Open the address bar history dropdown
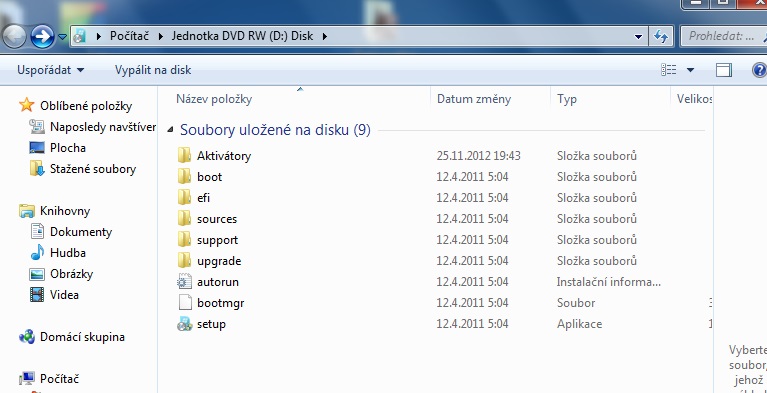 (x=638, y=36)
